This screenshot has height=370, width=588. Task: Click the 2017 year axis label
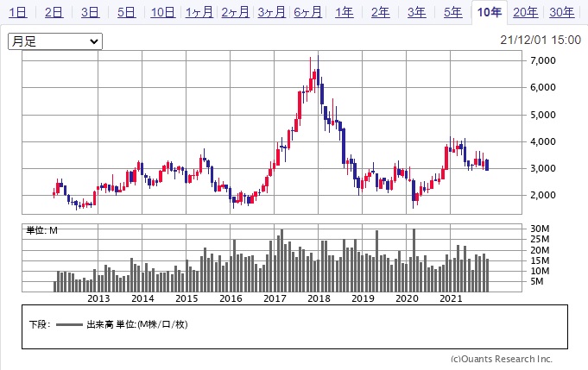pyautogui.click(x=275, y=298)
